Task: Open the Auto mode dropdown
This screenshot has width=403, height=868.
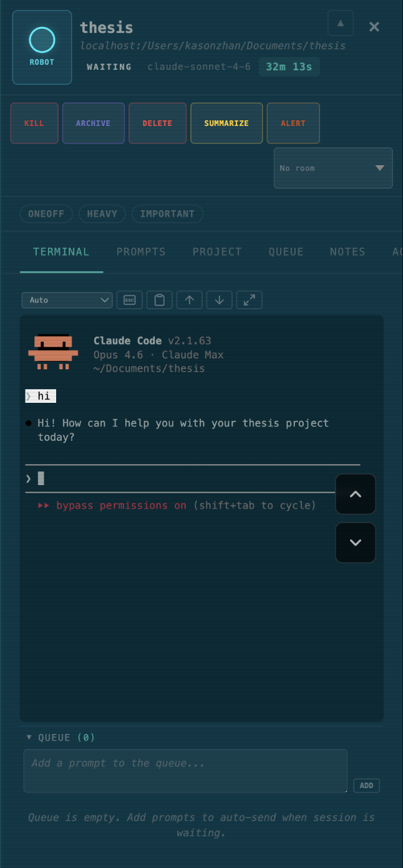Action: (x=67, y=300)
